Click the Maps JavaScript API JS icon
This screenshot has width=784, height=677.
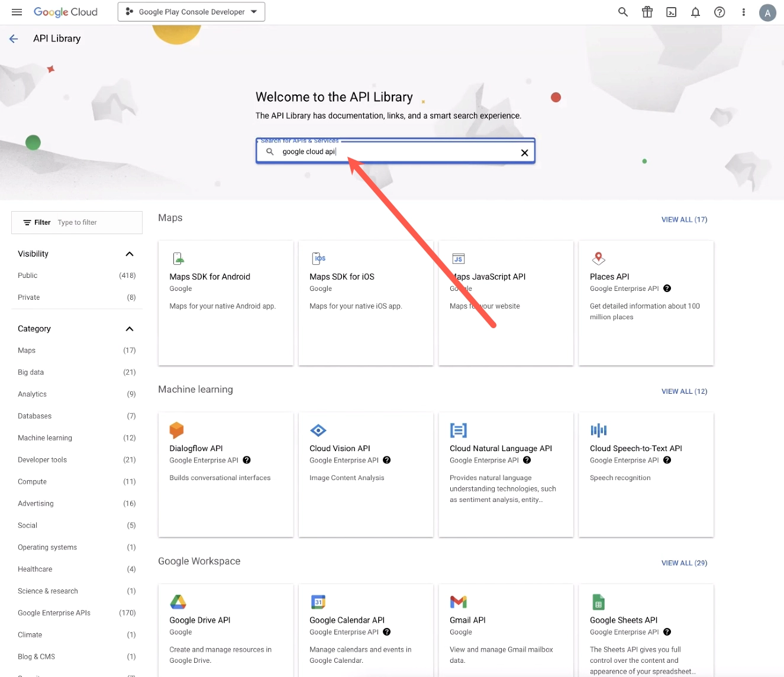click(459, 258)
